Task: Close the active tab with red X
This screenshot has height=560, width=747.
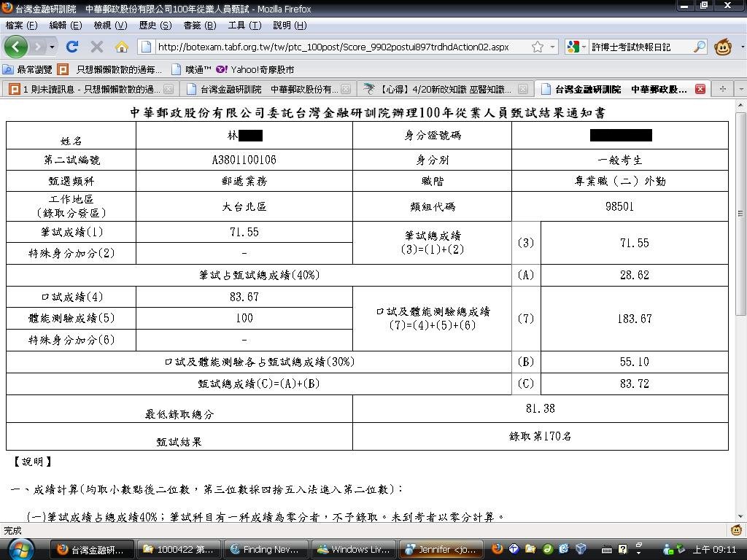Action: (x=700, y=89)
